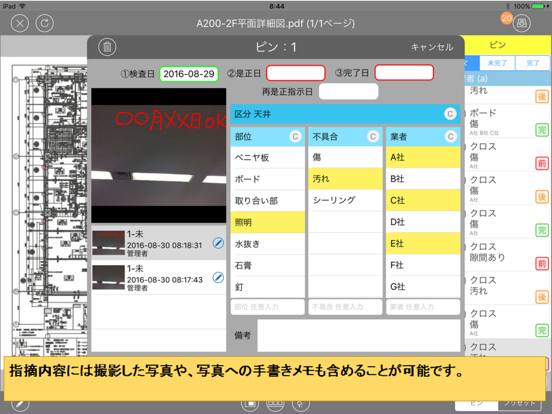Select 完了日 date field
This screenshot has width=552, height=414.
[x=404, y=73]
